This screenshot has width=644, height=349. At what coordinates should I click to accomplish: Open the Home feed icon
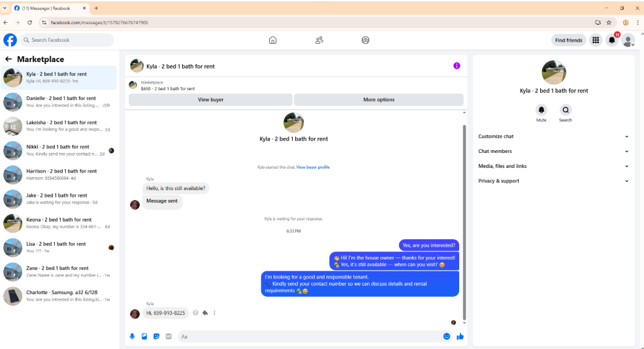tap(273, 40)
